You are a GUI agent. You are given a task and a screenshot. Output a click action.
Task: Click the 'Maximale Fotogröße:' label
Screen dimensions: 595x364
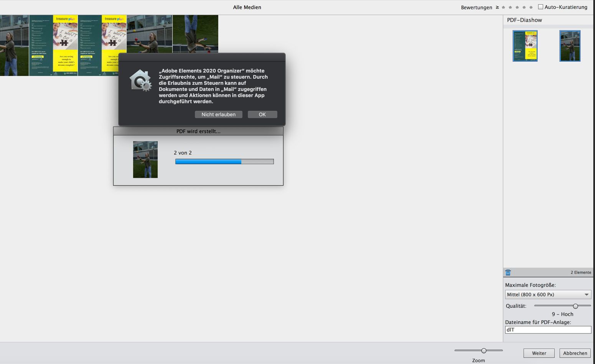[531, 285]
